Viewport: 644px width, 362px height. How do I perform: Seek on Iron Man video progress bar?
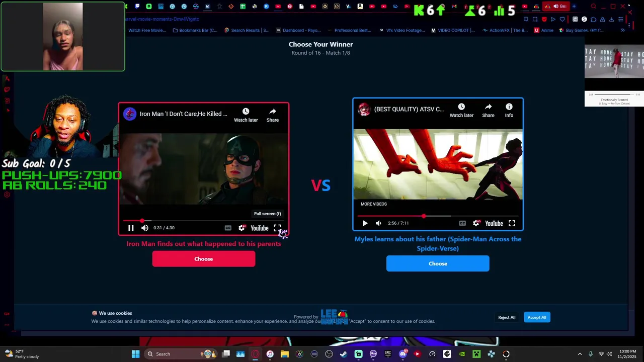[x=204, y=221]
